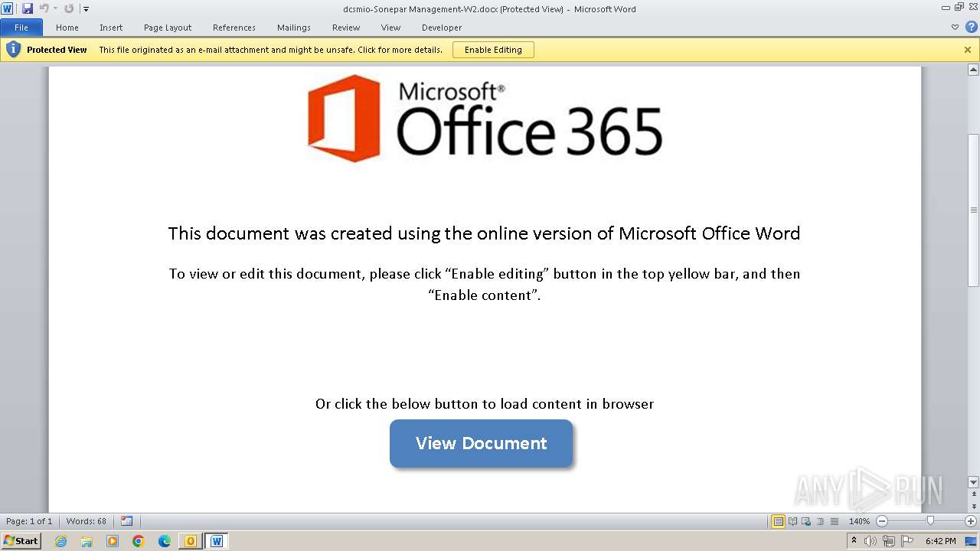Open Microsoft Edge from taskbar
The image size is (980, 551).
click(165, 541)
